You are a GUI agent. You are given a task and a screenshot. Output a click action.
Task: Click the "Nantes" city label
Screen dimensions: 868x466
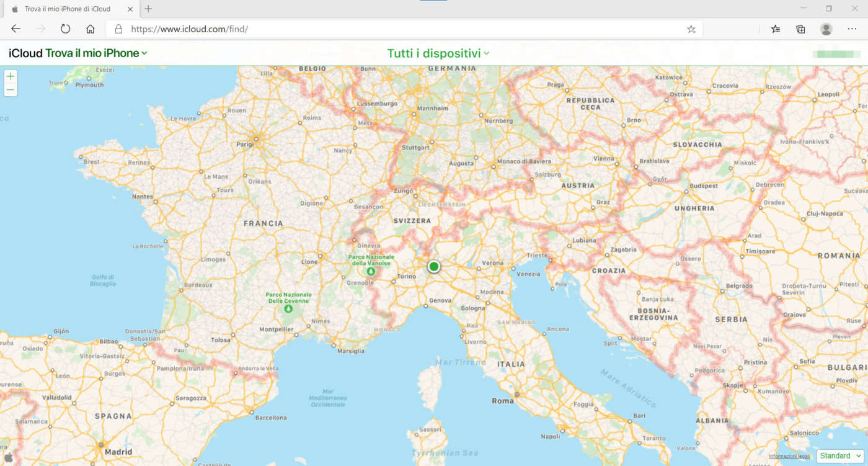[143, 196]
